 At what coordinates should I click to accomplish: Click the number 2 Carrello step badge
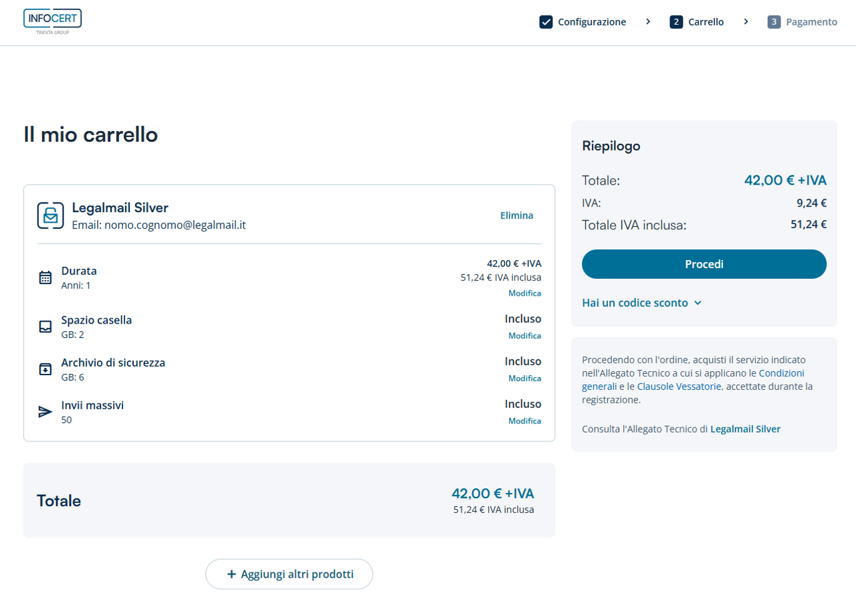click(x=676, y=22)
